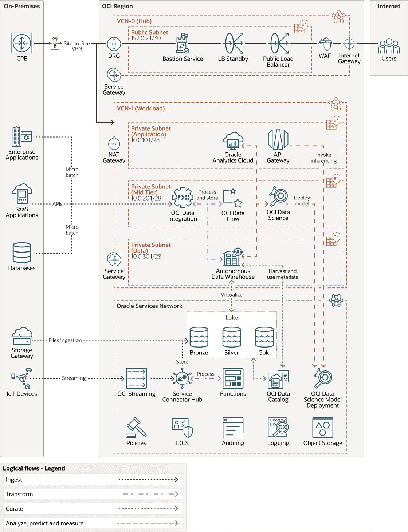Select the Service Gateway icon beside Data subnet

coord(114,259)
